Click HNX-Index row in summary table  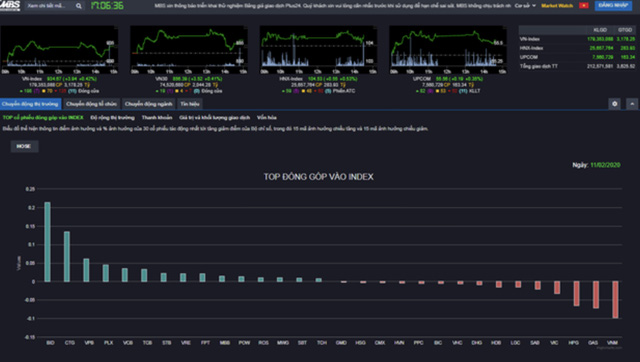point(577,48)
